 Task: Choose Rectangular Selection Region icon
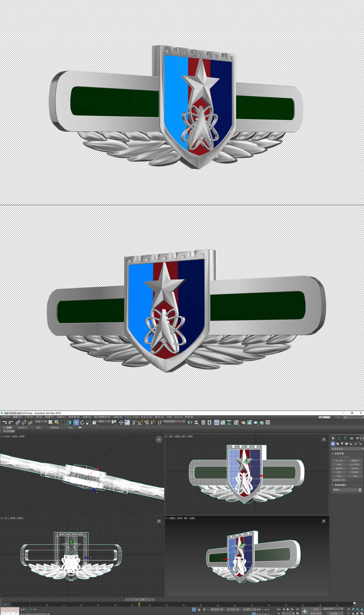pyautogui.click(x=63, y=422)
